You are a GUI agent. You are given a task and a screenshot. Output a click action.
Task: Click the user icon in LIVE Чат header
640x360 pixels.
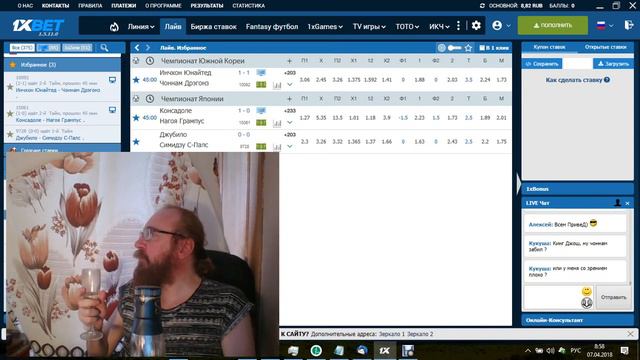tap(618, 203)
